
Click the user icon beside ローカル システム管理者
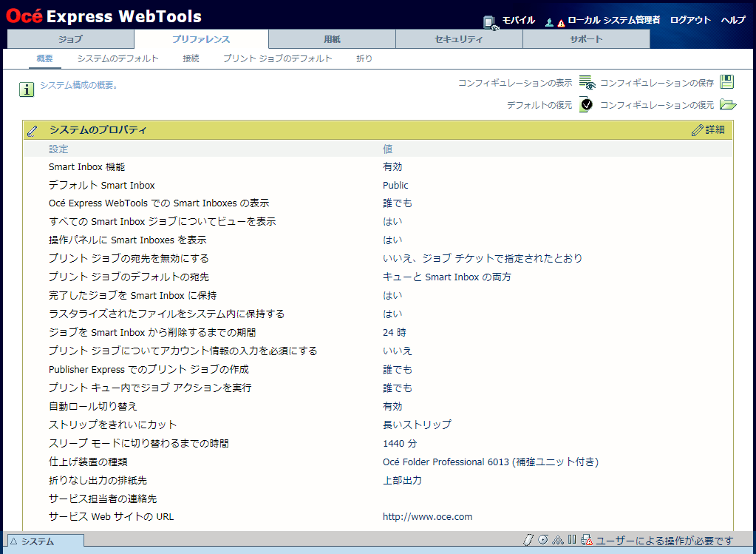point(549,22)
